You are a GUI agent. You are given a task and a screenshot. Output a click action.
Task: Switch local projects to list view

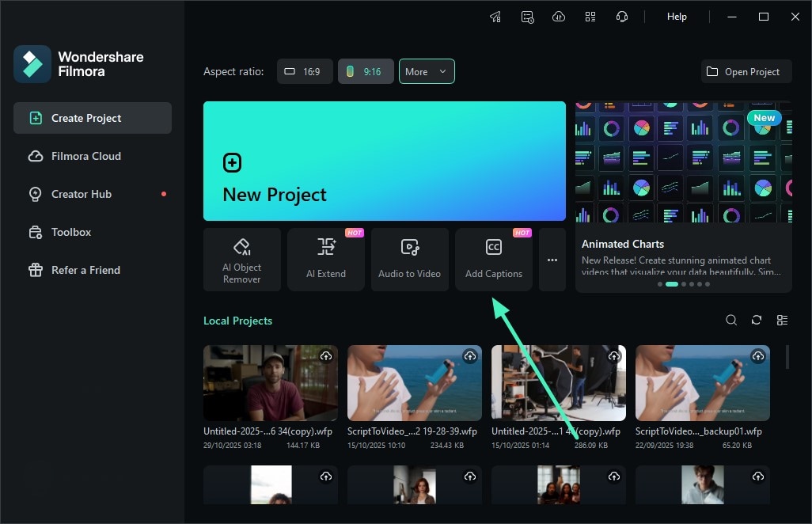(x=782, y=320)
